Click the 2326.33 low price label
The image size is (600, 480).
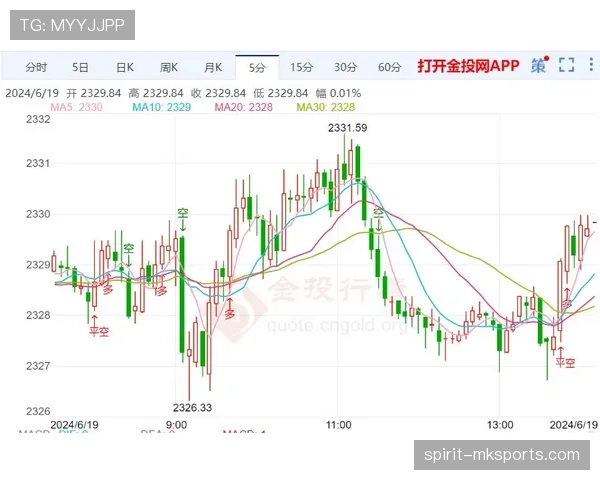click(x=193, y=408)
